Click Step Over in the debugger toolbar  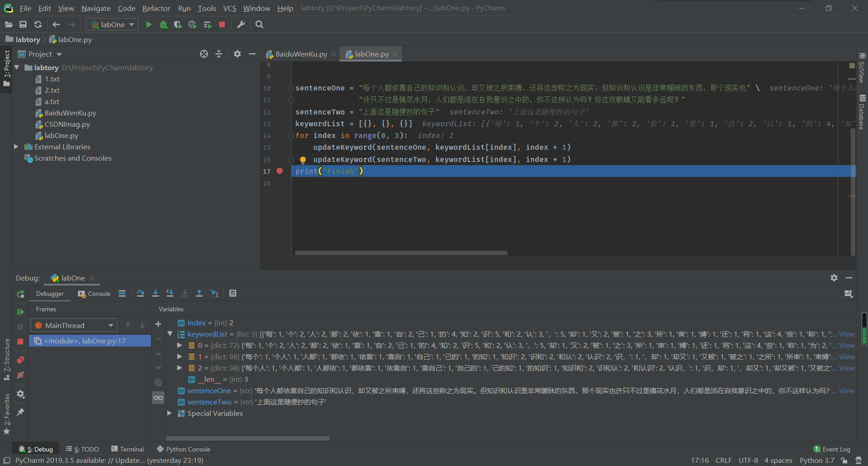pos(141,293)
